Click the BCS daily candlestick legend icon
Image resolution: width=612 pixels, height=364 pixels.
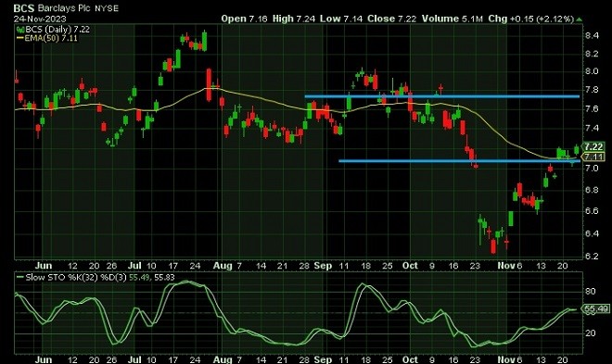(19, 30)
